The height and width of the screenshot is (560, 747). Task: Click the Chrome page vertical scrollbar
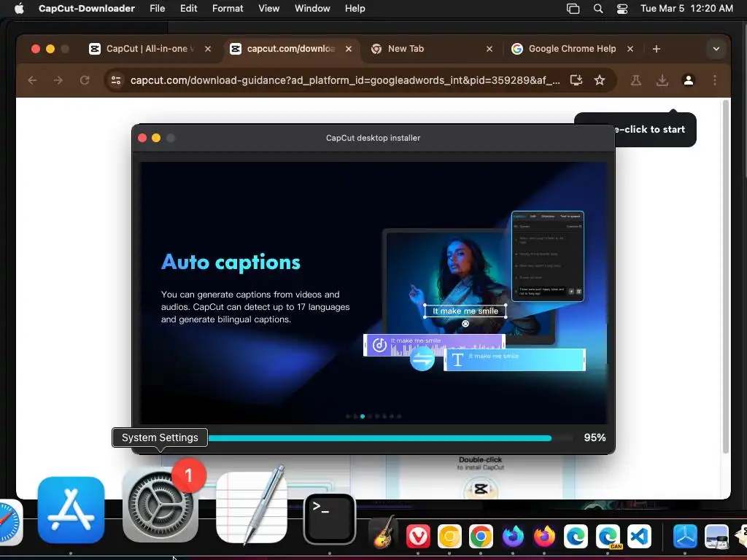coord(726,276)
